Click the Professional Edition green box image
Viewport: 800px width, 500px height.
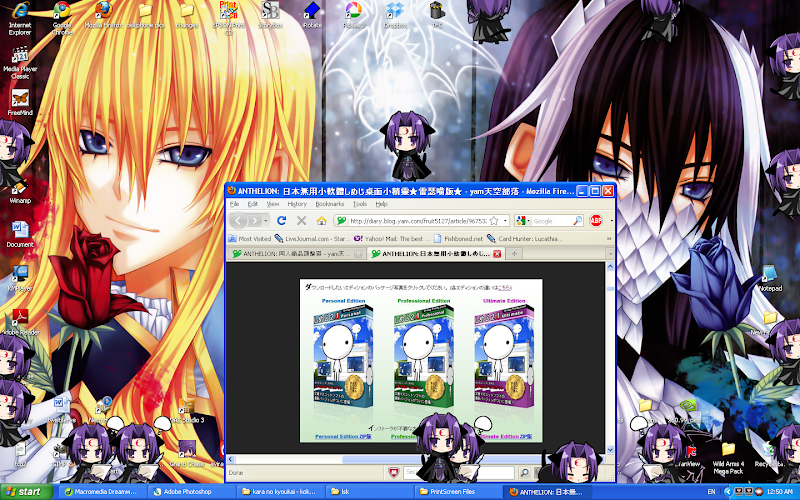tap(423, 357)
